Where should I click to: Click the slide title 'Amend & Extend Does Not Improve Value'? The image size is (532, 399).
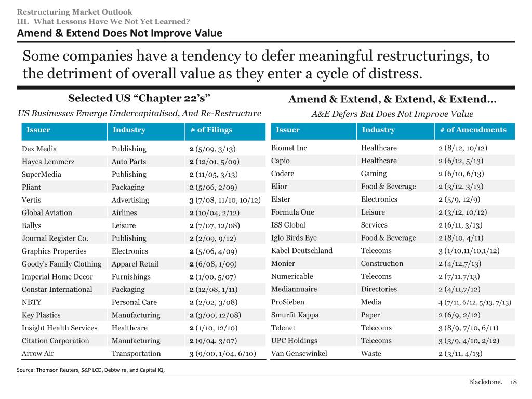[x=119, y=33]
